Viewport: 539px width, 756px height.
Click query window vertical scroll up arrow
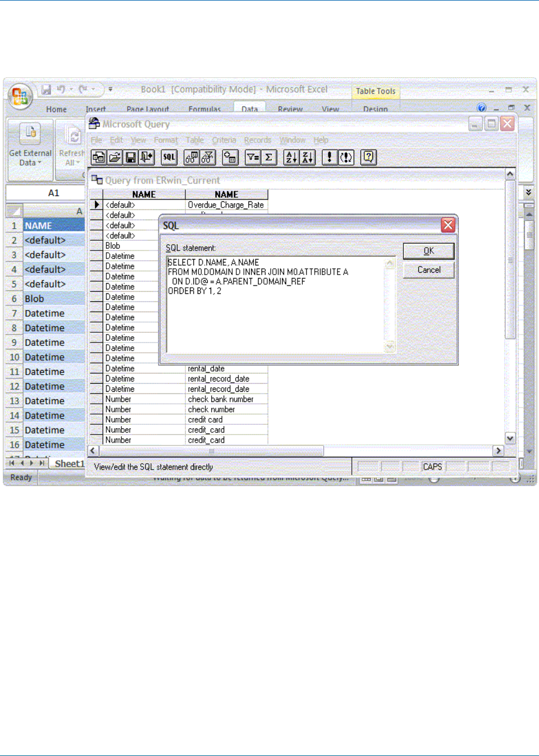(510, 173)
